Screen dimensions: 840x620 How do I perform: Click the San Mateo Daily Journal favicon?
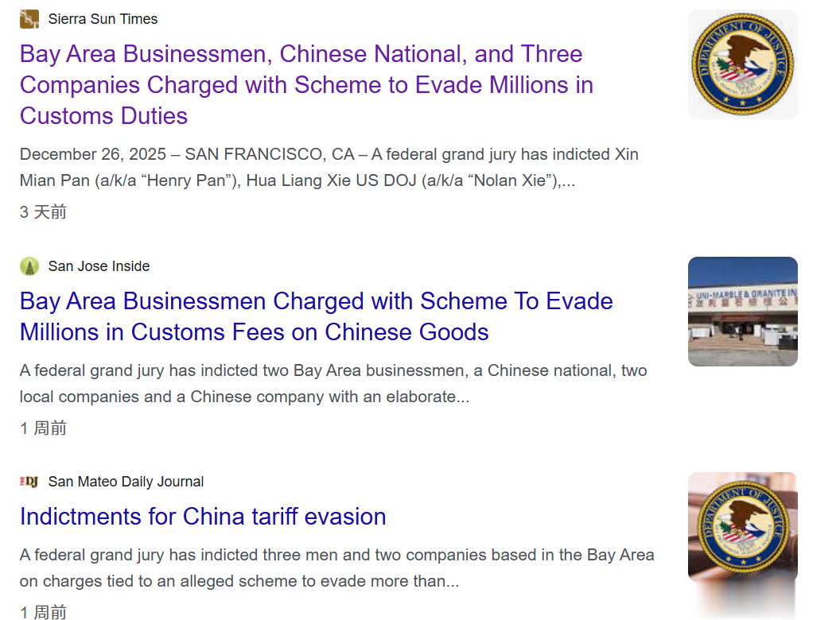pyautogui.click(x=29, y=482)
